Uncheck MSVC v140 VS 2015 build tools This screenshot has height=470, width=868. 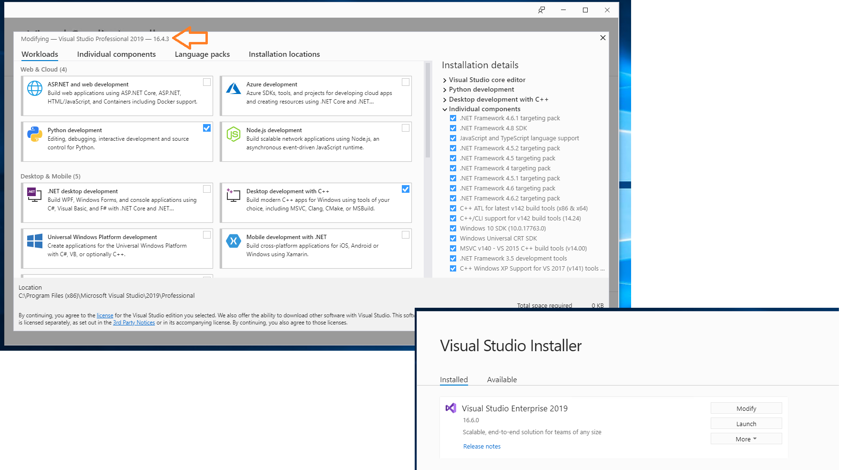453,249
